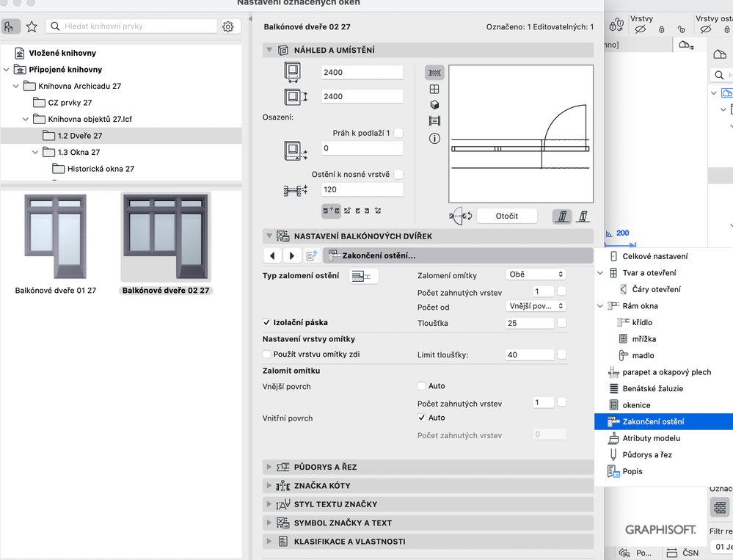Open the favorites star in library browser
The image size is (733, 560).
32,26
